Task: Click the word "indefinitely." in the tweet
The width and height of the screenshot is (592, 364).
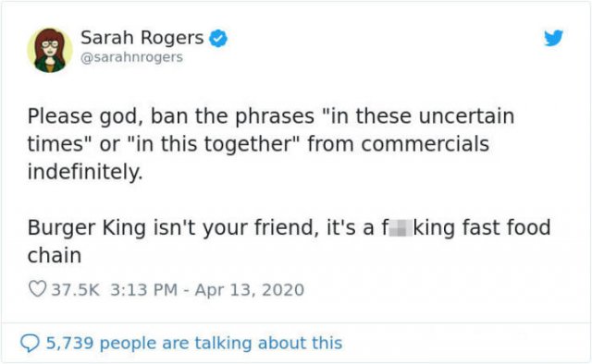Action: click(85, 172)
